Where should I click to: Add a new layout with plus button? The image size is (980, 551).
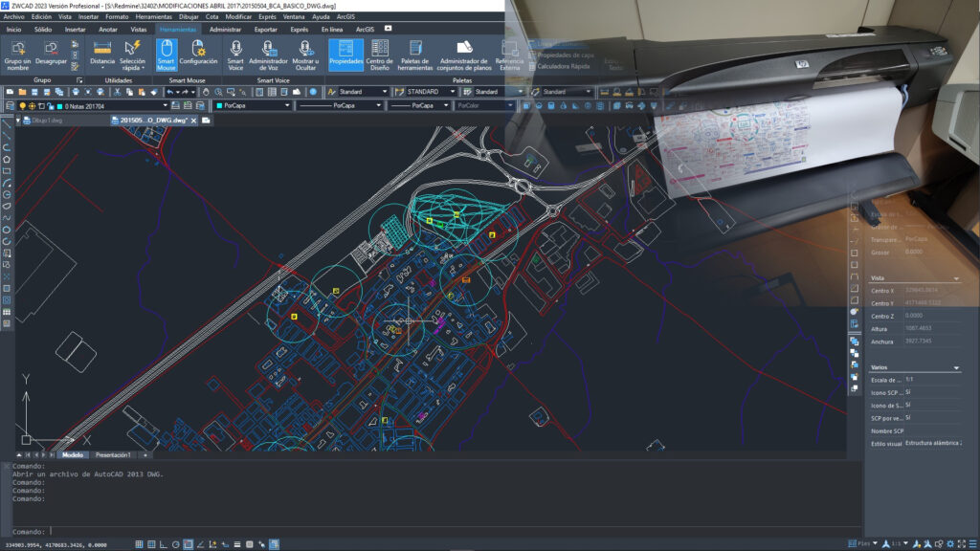coord(145,454)
